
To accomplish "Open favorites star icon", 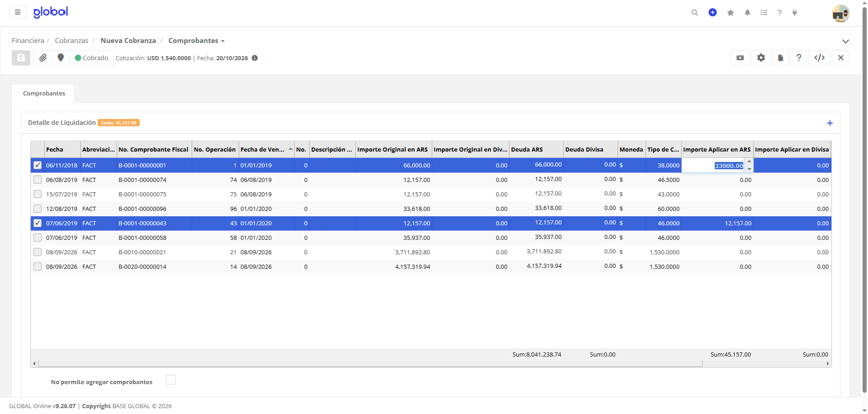I will pos(731,13).
